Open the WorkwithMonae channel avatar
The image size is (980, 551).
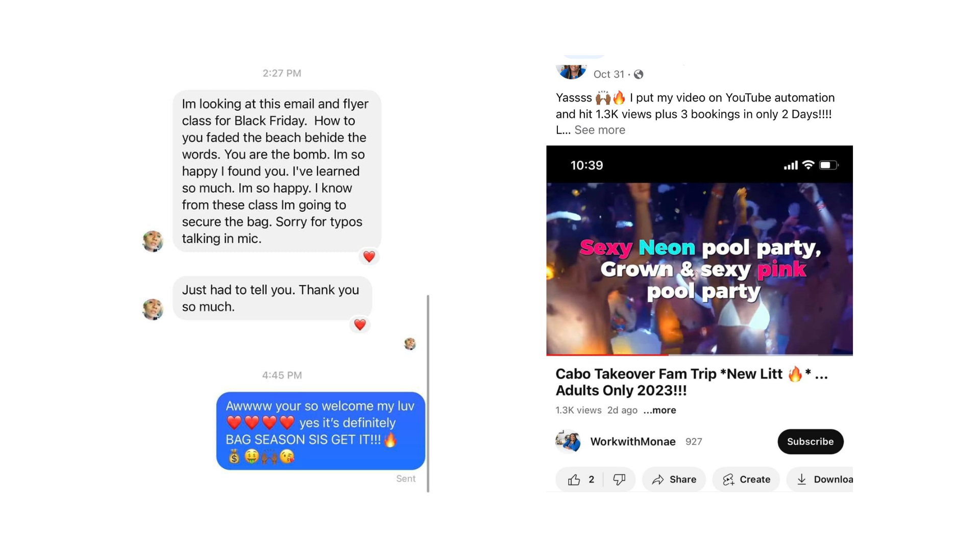pos(568,441)
